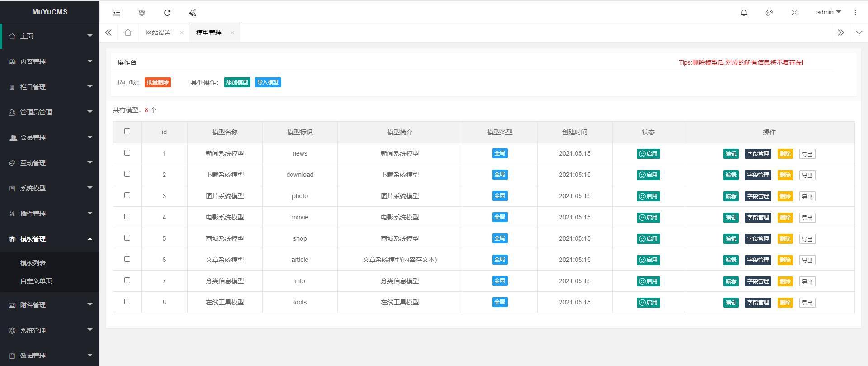
Task: Select the checkbox for news model row
Action: (x=127, y=153)
